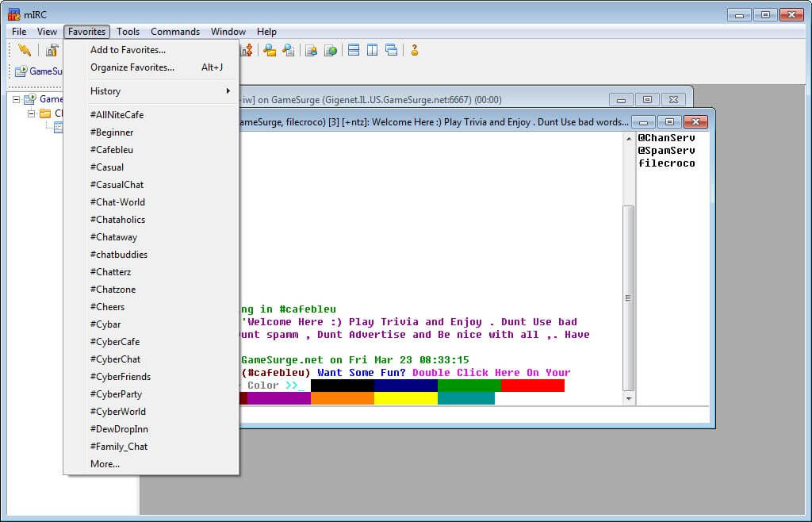Choose Add to Favorites... menu entry

click(128, 50)
